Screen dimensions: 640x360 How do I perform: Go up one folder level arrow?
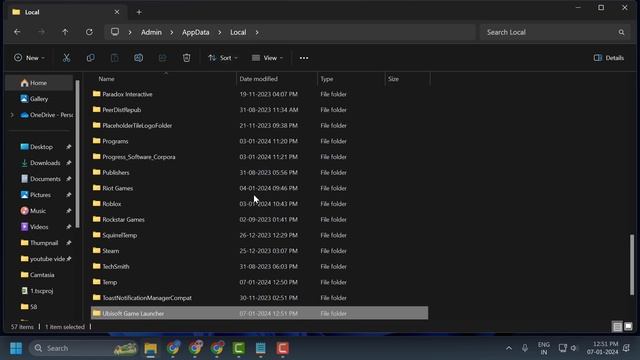tap(65, 32)
